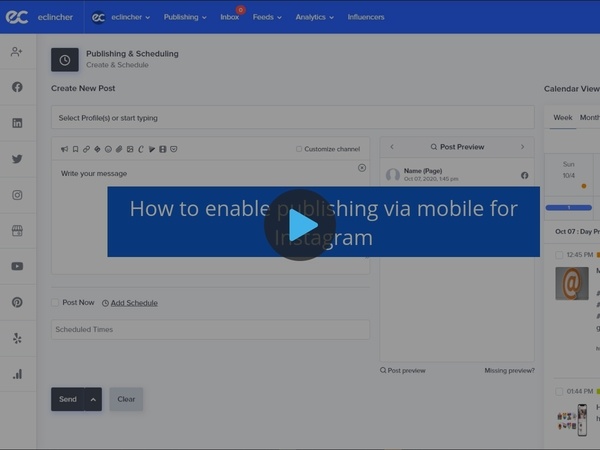
Task: Open the Analytics menu dropdown
Action: coord(315,17)
